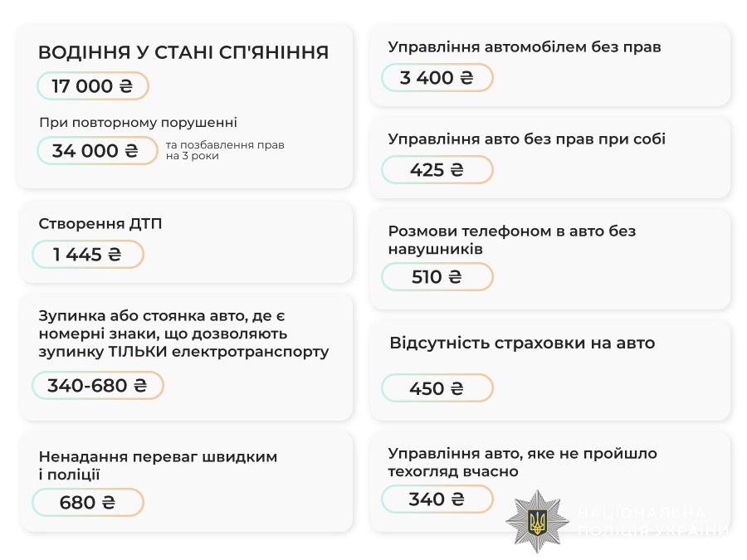The height and width of the screenshot is (560, 747).
Task: Click the 17 000 ₴ fine pill
Action: (x=93, y=86)
